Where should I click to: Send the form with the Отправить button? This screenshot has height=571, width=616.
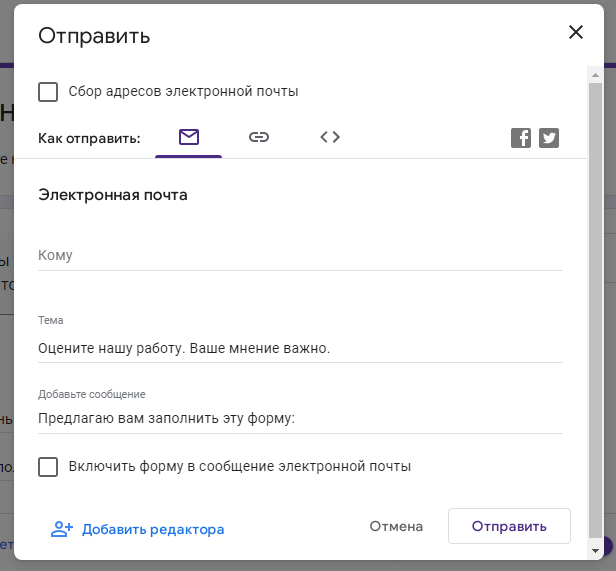click(x=509, y=526)
